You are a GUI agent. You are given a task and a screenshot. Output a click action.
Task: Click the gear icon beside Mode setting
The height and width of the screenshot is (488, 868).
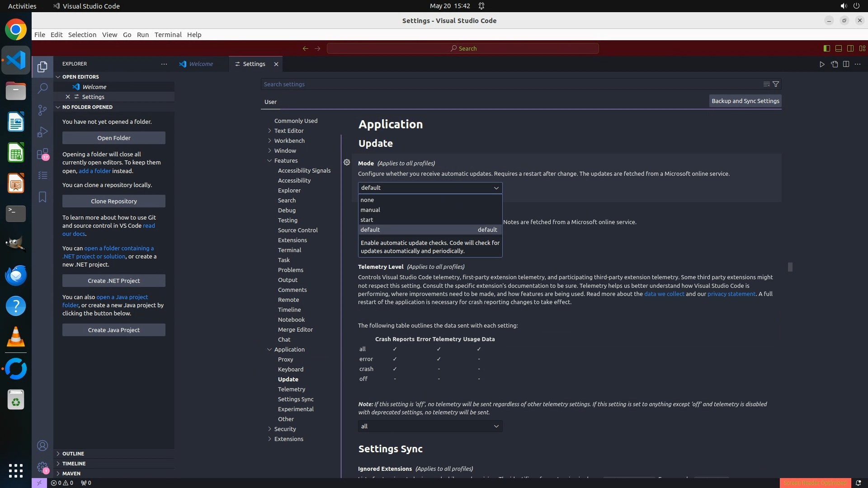click(x=347, y=162)
